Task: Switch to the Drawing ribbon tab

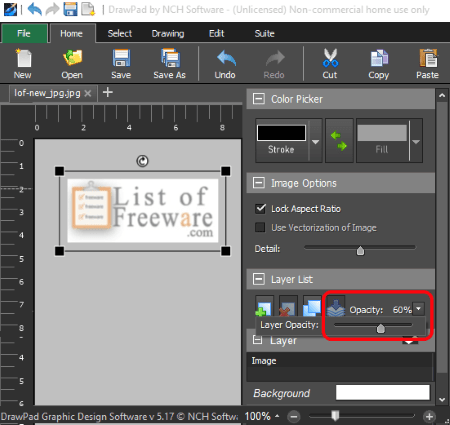Action: (x=168, y=33)
